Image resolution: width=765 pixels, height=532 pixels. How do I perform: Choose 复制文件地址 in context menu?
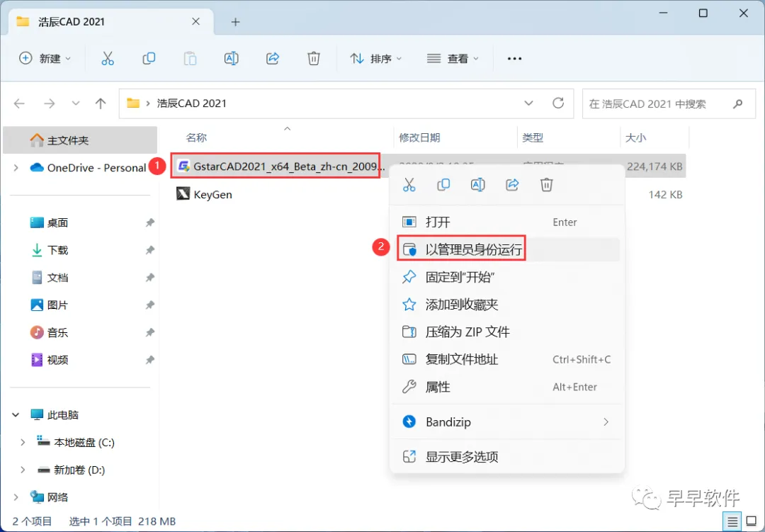507,359
